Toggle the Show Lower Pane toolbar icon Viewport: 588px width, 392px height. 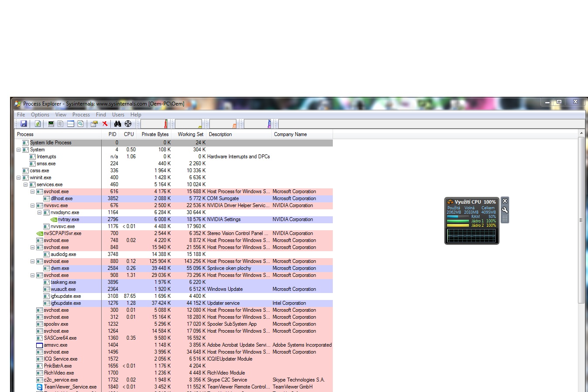71,124
